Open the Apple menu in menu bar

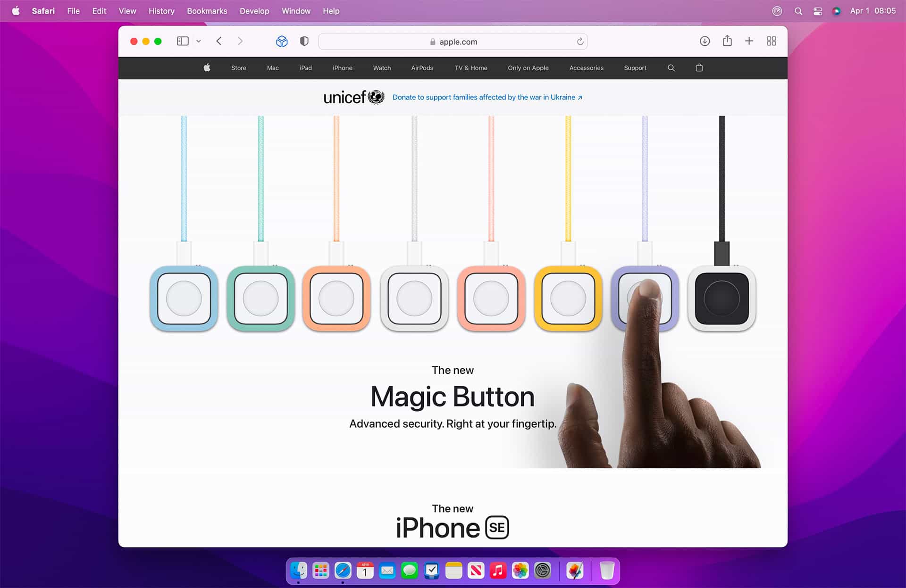(16, 11)
